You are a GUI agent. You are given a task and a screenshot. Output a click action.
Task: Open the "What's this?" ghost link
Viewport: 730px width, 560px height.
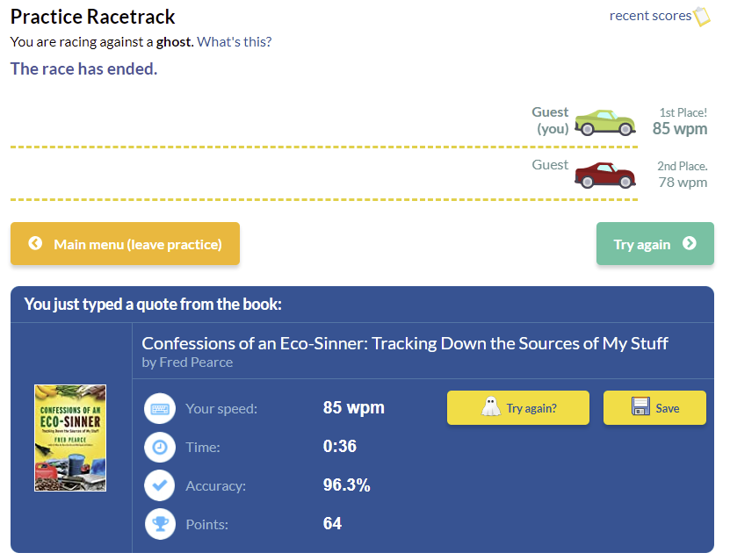pyautogui.click(x=234, y=42)
